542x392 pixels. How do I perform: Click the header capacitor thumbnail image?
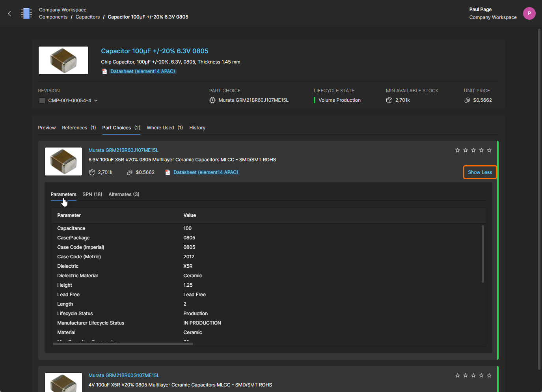point(63,60)
